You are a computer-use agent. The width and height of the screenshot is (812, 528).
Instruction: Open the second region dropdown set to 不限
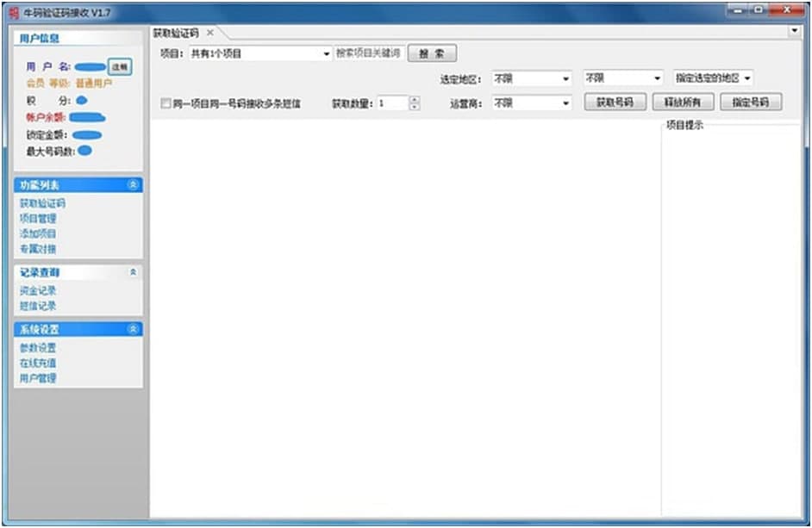(x=623, y=78)
